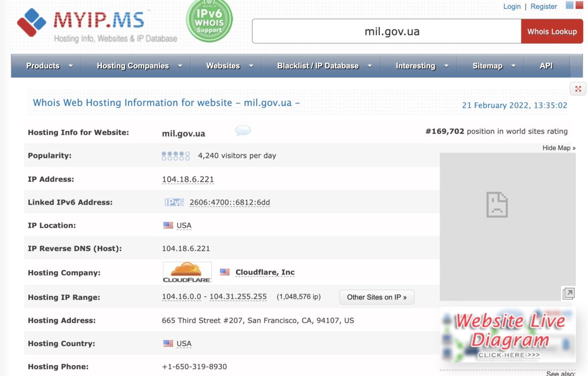
Task: Click the (1,048,576 ip) count text
Action: click(299, 297)
